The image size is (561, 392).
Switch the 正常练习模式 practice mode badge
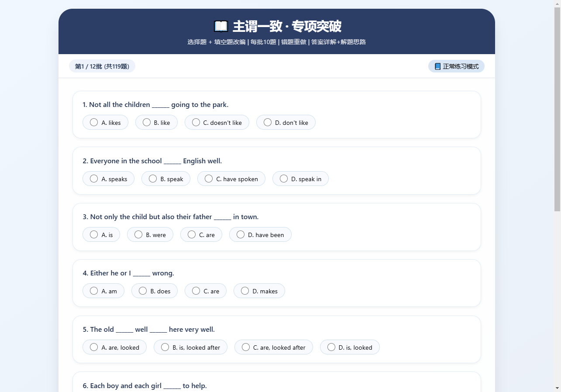coord(456,66)
